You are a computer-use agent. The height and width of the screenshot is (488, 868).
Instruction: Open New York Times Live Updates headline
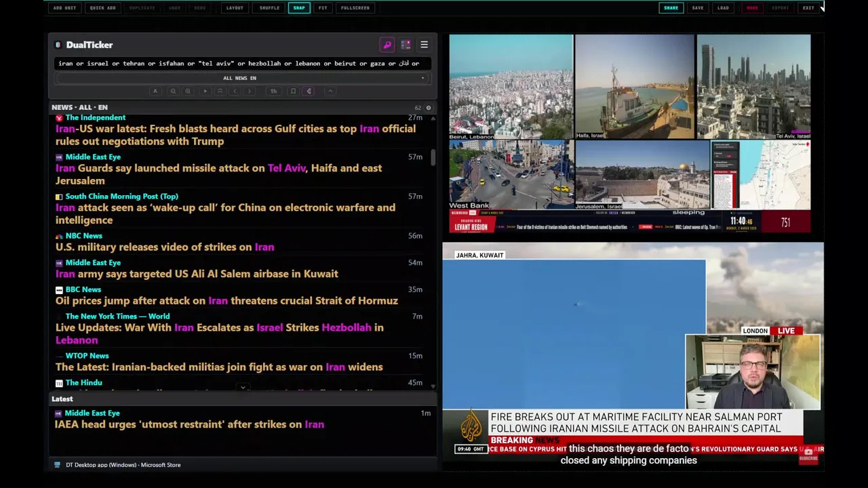click(220, 333)
